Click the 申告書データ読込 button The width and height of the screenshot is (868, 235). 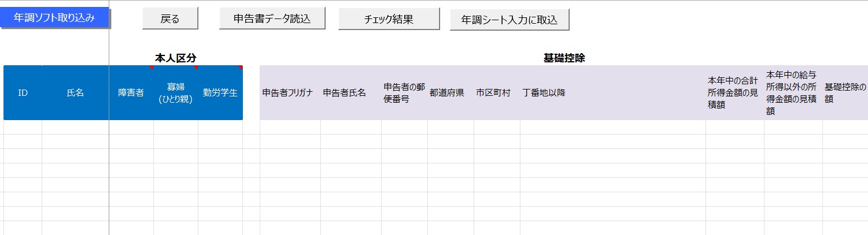[x=272, y=18]
